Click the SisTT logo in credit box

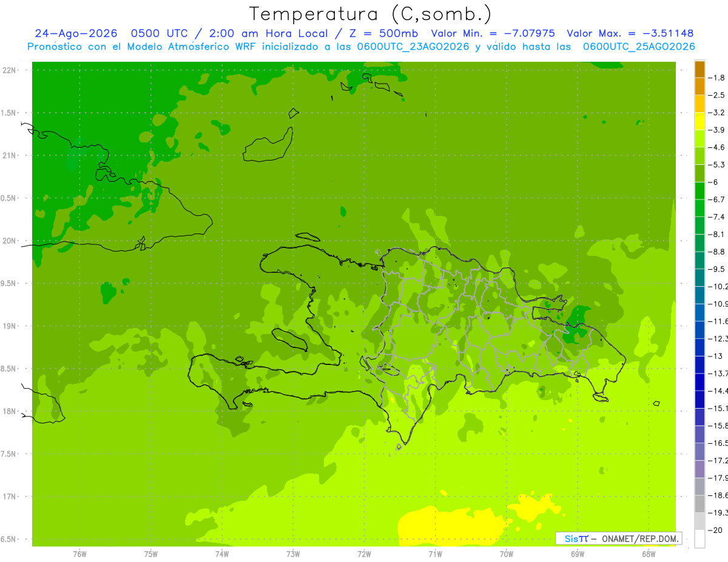(x=576, y=538)
